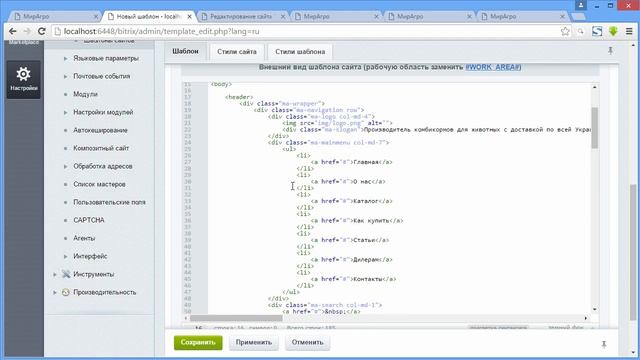Click the user profile icon in title bar
Image resolution: width=640 pixels, height=360 pixels.
[x=580, y=5]
